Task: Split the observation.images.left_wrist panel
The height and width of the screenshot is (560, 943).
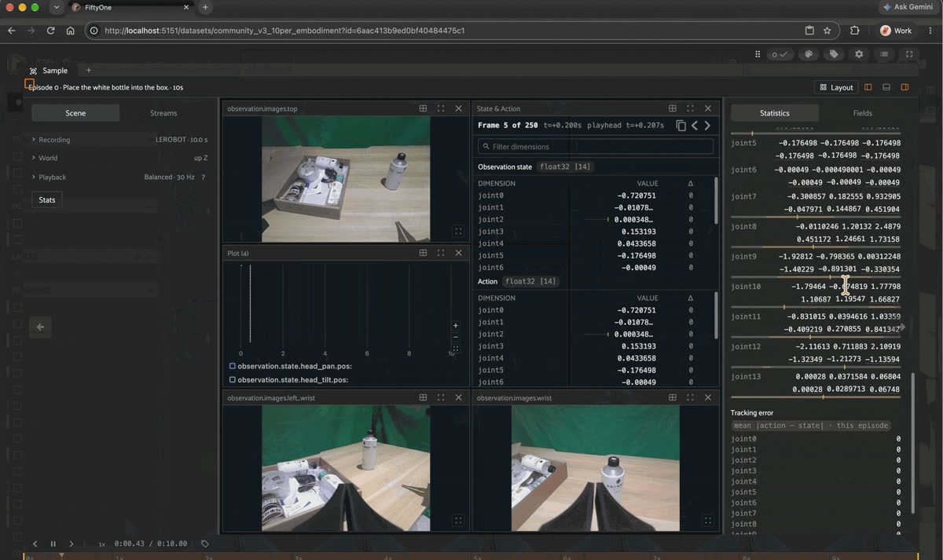Action: pyautogui.click(x=423, y=397)
